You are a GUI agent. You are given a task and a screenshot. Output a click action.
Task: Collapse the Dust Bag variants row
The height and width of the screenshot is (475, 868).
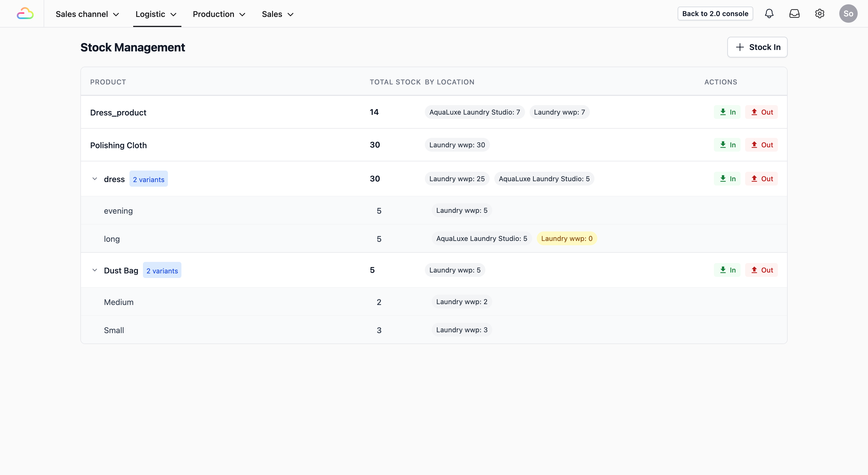pyautogui.click(x=95, y=270)
